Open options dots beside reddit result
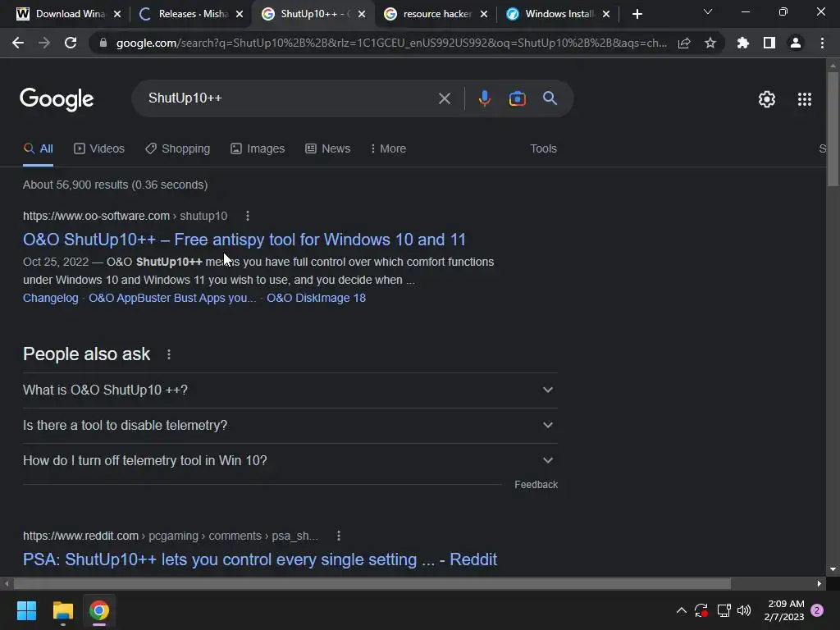 (339, 536)
